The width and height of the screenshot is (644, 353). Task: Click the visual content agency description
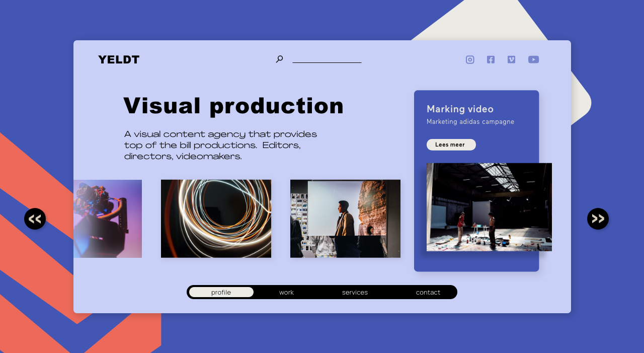point(220,145)
